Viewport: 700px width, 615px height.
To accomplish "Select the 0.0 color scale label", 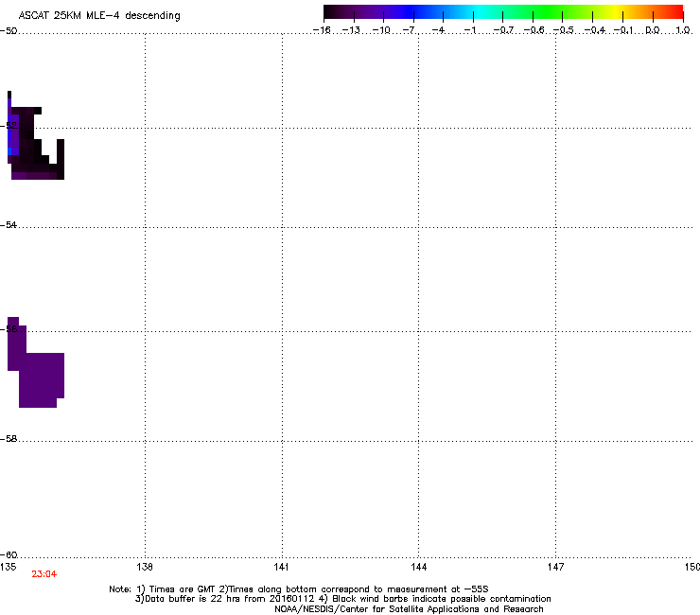I will 653,30.
